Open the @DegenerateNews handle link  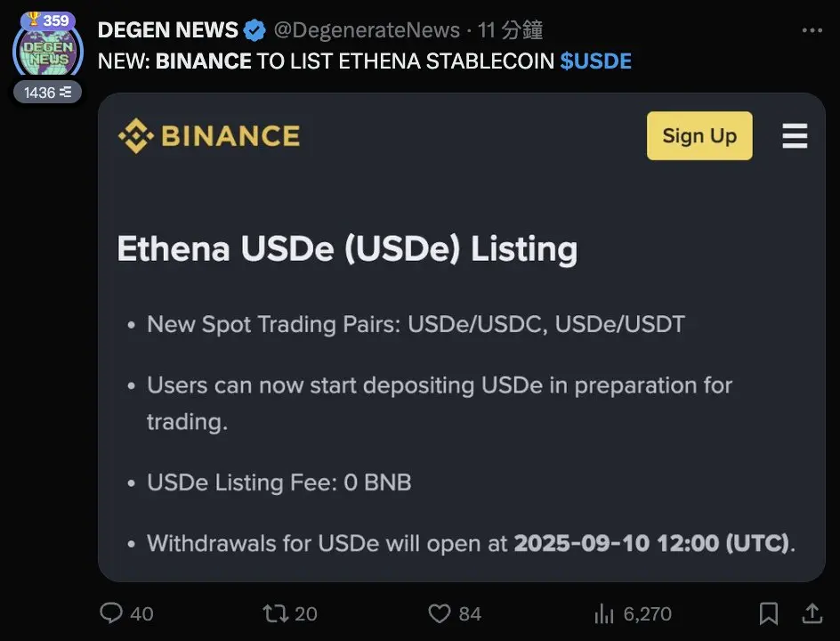367,30
